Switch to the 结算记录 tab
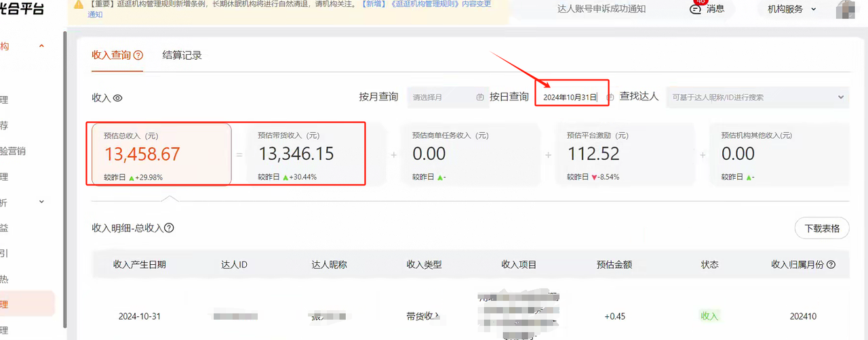The height and width of the screenshot is (340, 868). (x=182, y=56)
